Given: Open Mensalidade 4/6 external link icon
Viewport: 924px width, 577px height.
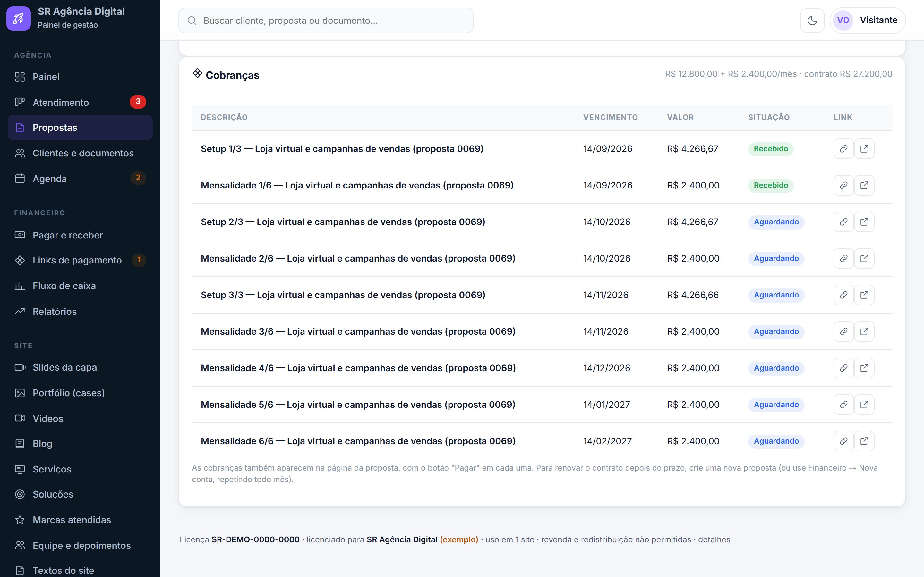Looking at the screenshot, I should coord(864,368).
